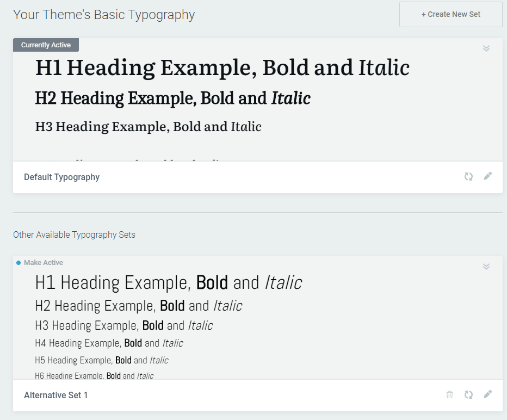Click the reset icon for Alternative Set 1

468,394
